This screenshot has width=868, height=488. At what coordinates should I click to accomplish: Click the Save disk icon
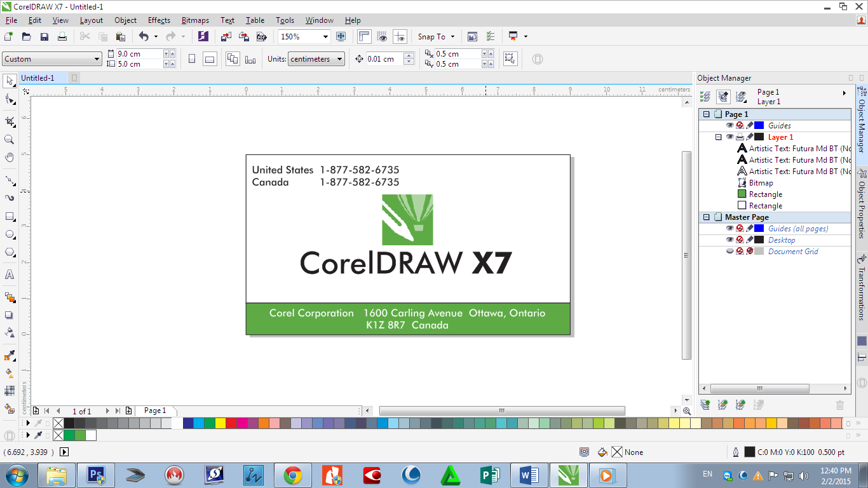pyautogui.click(x=44, y=37)
